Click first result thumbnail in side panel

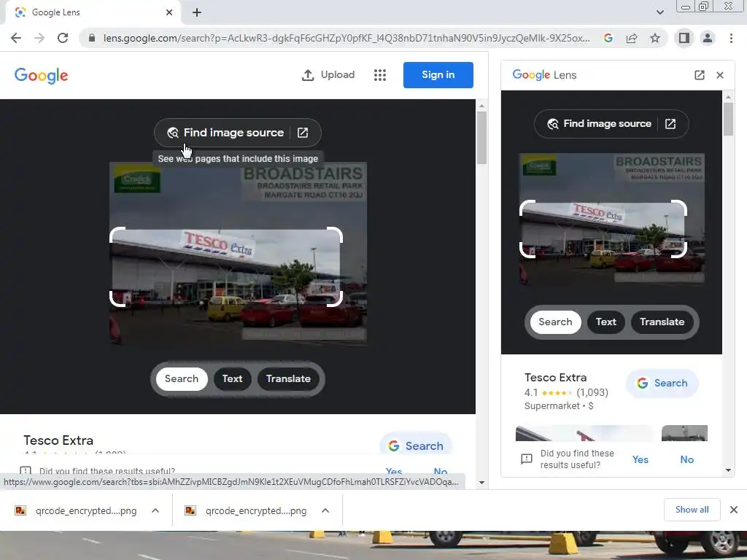[585, 433]
